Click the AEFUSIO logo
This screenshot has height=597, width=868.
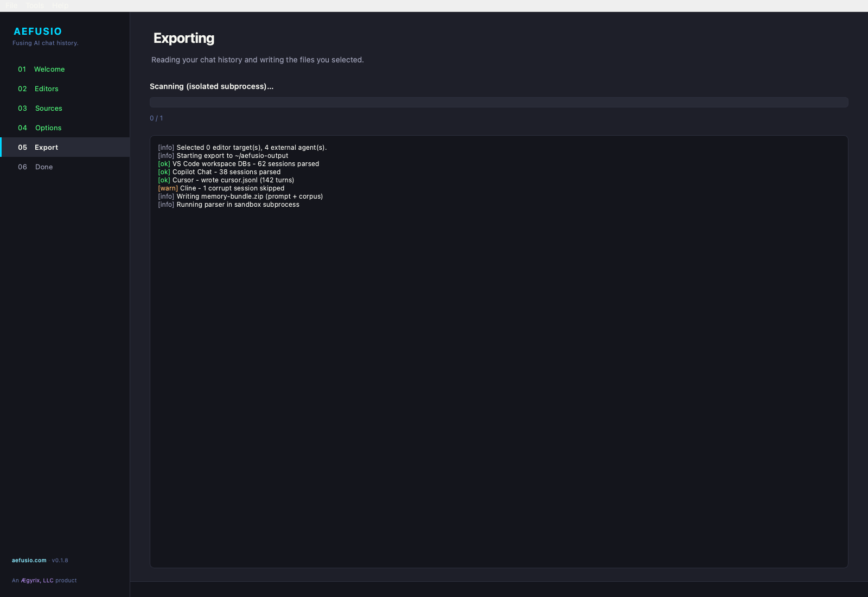click(37, 31)
